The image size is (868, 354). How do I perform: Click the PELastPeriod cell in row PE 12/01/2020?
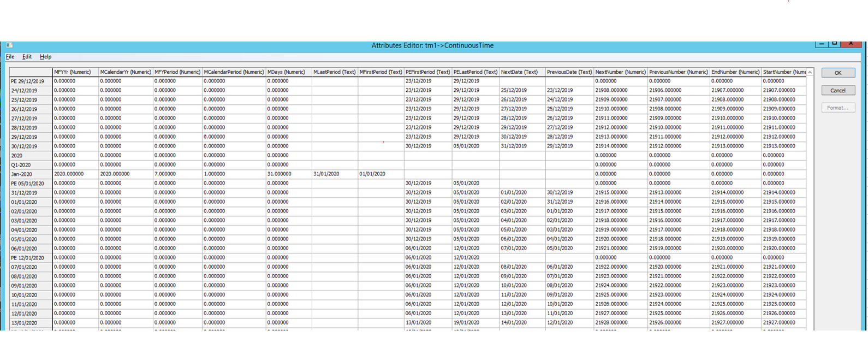pyautogui.click(x=475, y=257)
